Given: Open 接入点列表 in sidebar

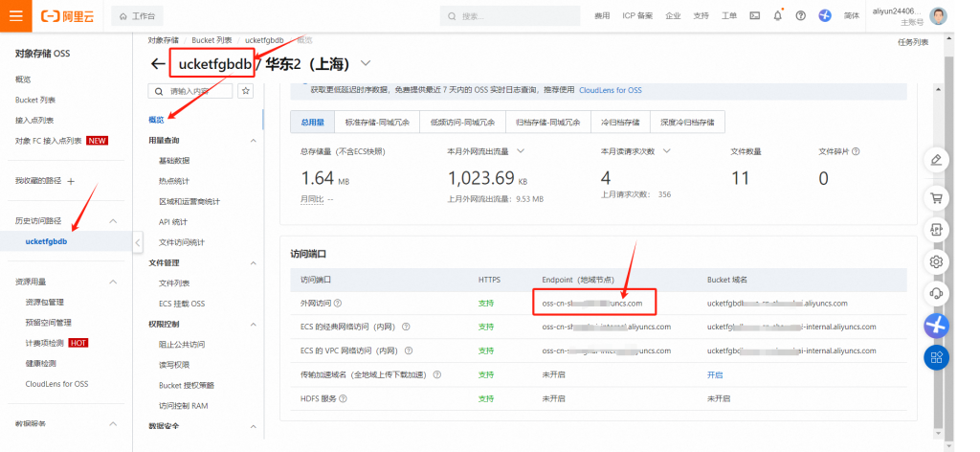Looking at the screenshot, I should pos(34,120).
